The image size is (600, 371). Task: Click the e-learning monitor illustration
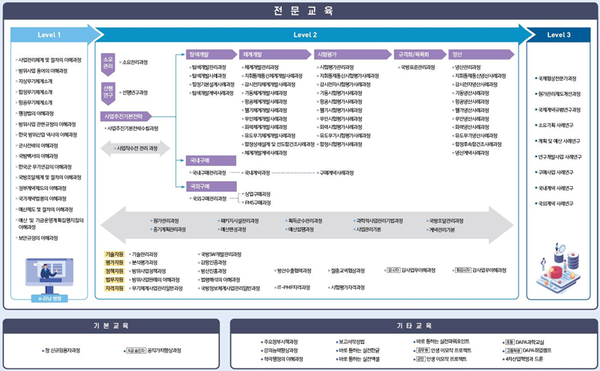[49, 275]
